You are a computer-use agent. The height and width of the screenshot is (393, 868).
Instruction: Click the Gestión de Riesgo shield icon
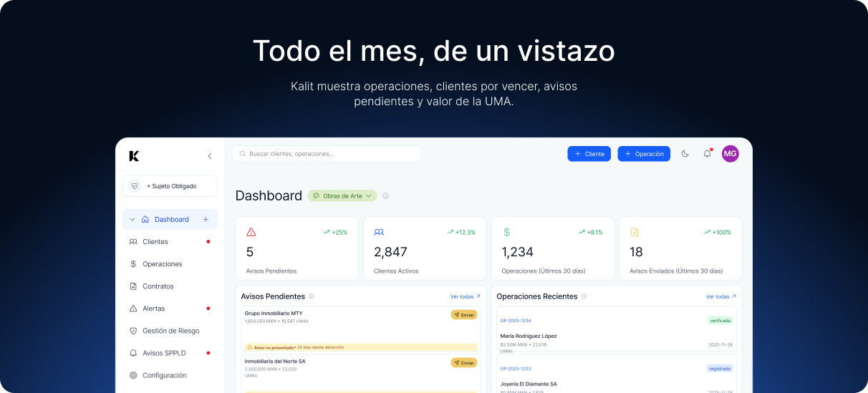[133, 331]
